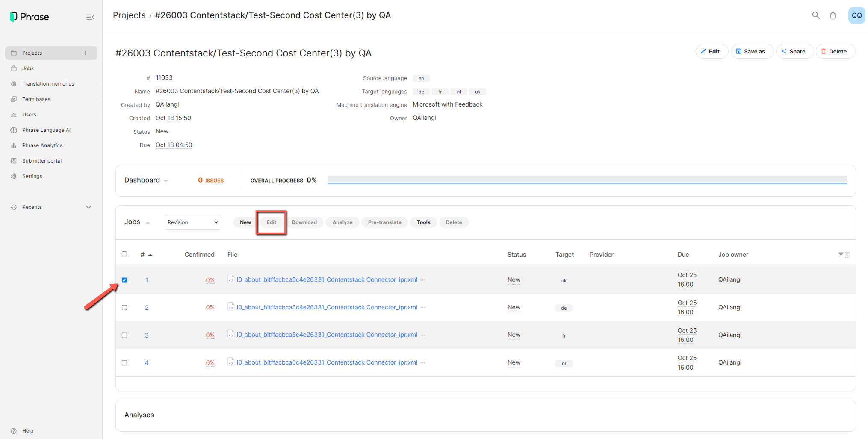
Task: Add a new project with plus icon
Action: pyautogui.click(x=85, y=53)
